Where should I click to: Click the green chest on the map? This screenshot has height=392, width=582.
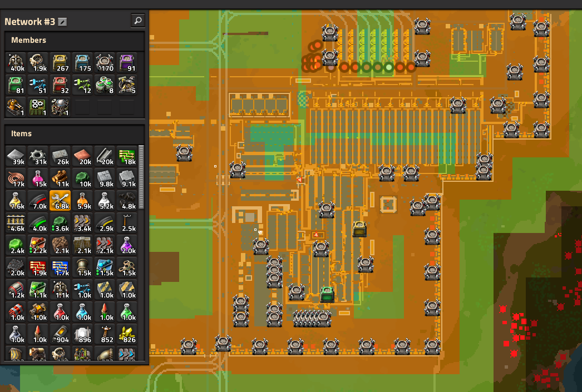[327, 294]
